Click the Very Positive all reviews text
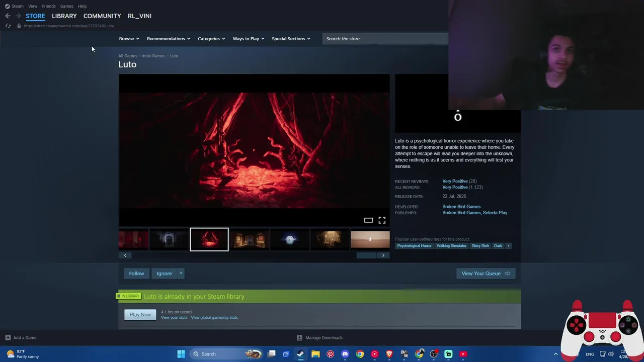 point(455,187)
